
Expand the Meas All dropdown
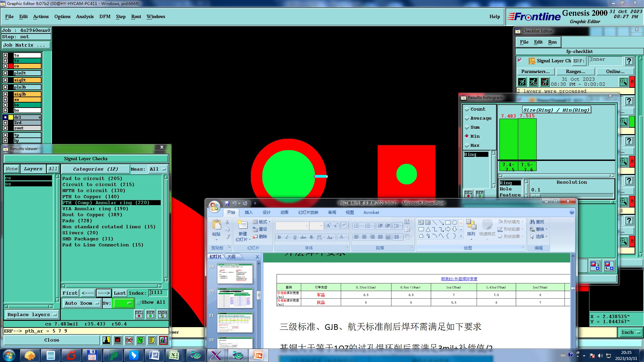(x=158, y=169)
